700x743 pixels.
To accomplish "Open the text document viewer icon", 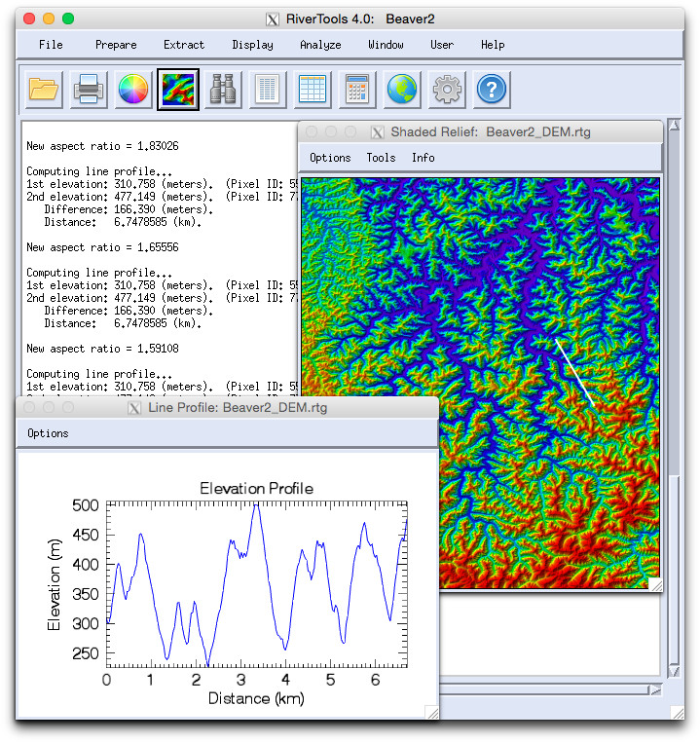I will coord(268,91).
